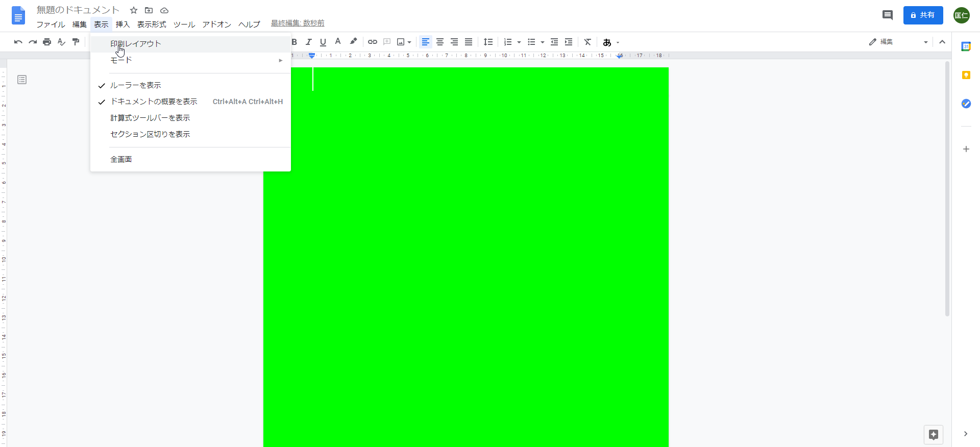Toggle italic formatting
The image size is (980, 447).
coord(309,42)
